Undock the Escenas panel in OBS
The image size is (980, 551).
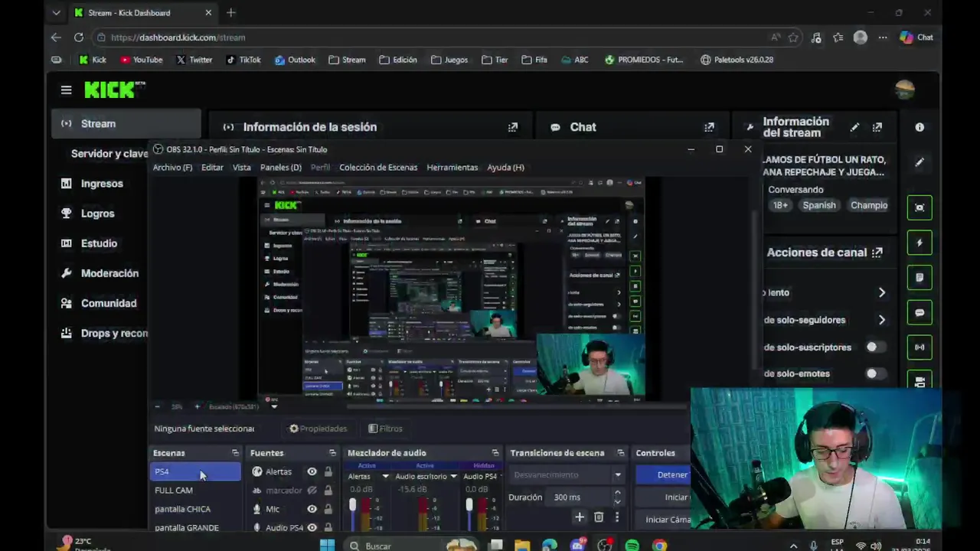(235, 453)
